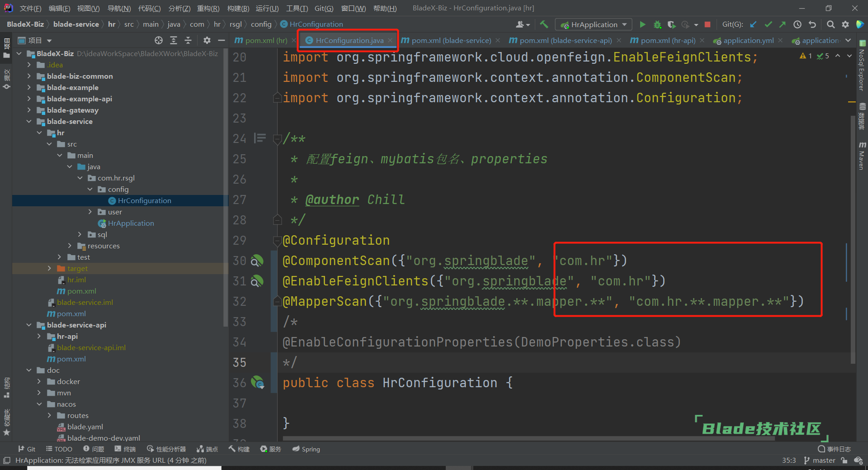Open Build (构建) tool window
868x470 pixels.
(x=239, y=449)
